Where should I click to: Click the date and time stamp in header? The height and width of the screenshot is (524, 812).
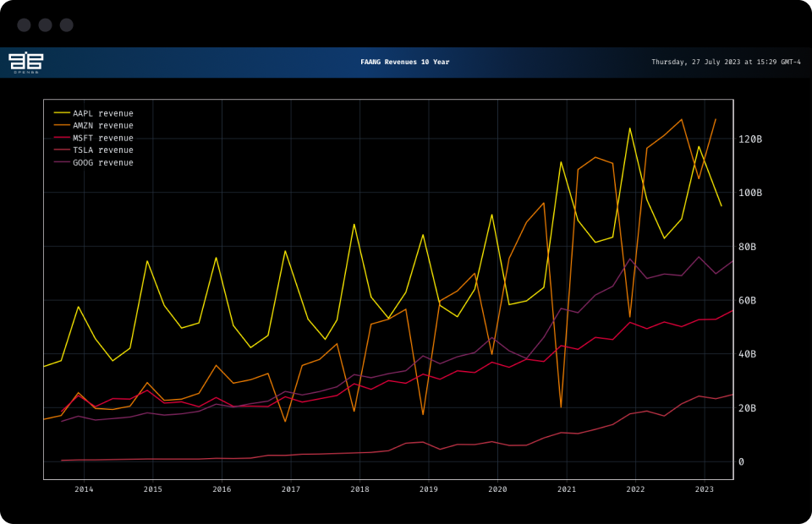pyautogui.click(x=726, y=62)
